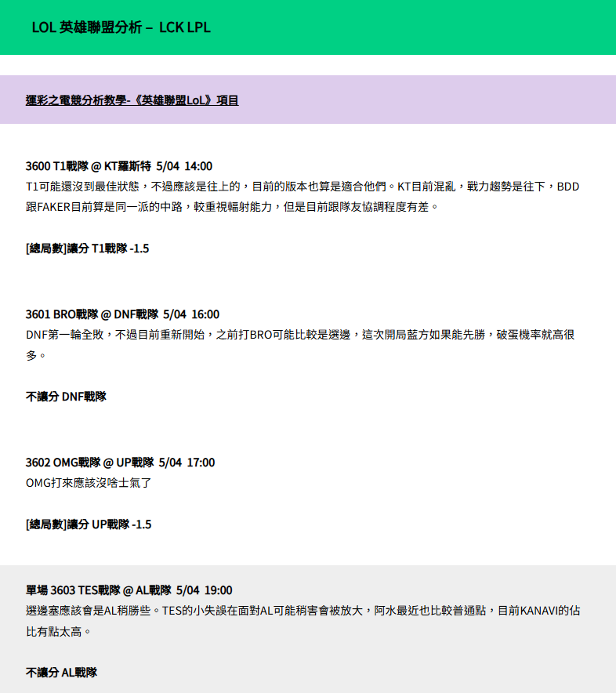Image resolution: width=616 pixels, height=693 pixels.
Task: Select the '3601 BRO戰隊 @ DNF戰隊 5/04 16:00' heading
Action: (122, 314)
